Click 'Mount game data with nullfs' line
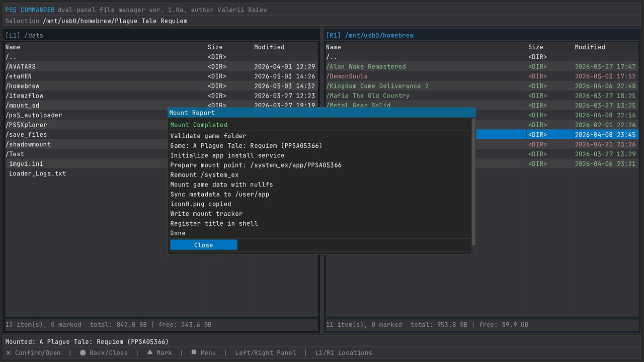This screenshot has height=362, width=644. 221,185
